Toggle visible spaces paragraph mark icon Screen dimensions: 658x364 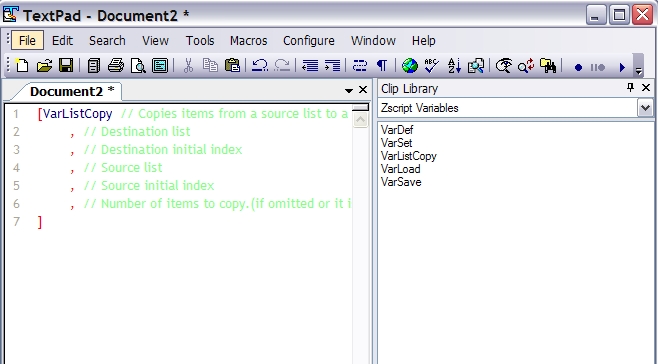[382, 66]
